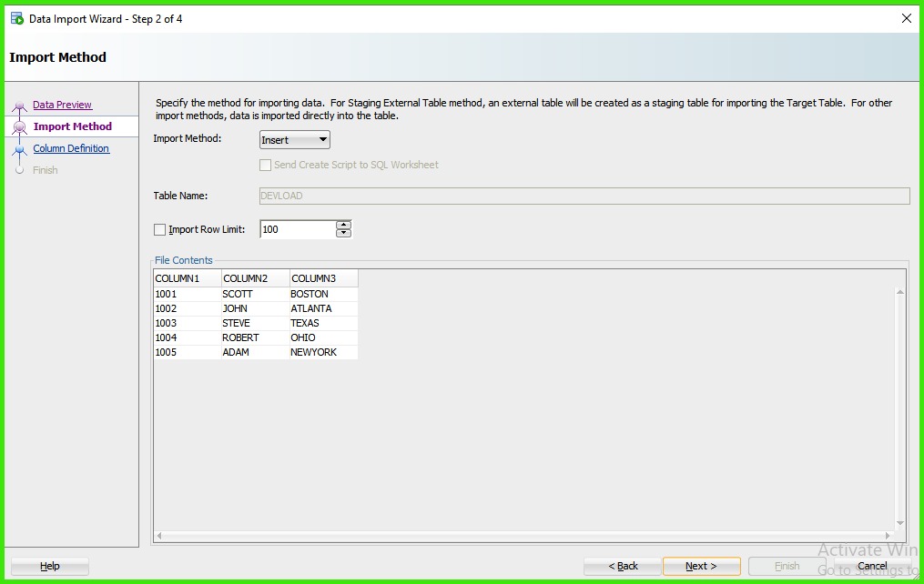Click the Back button
The height and width of the screenshot is (584, 924).
(623, 566)
